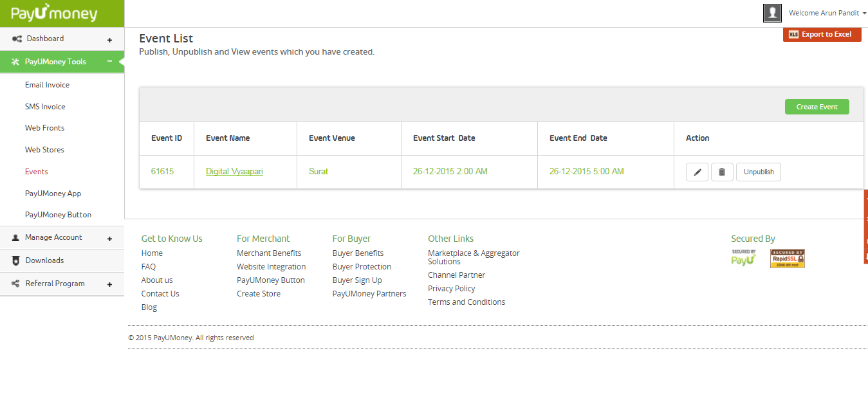
Task: Click the PayUmoney logo
Action: [x=54, y=13]
